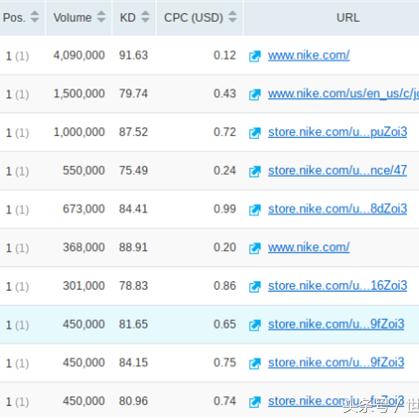Select volume value 550,000
This screenshot has width=419, height=419.
(x=84, y=171)
